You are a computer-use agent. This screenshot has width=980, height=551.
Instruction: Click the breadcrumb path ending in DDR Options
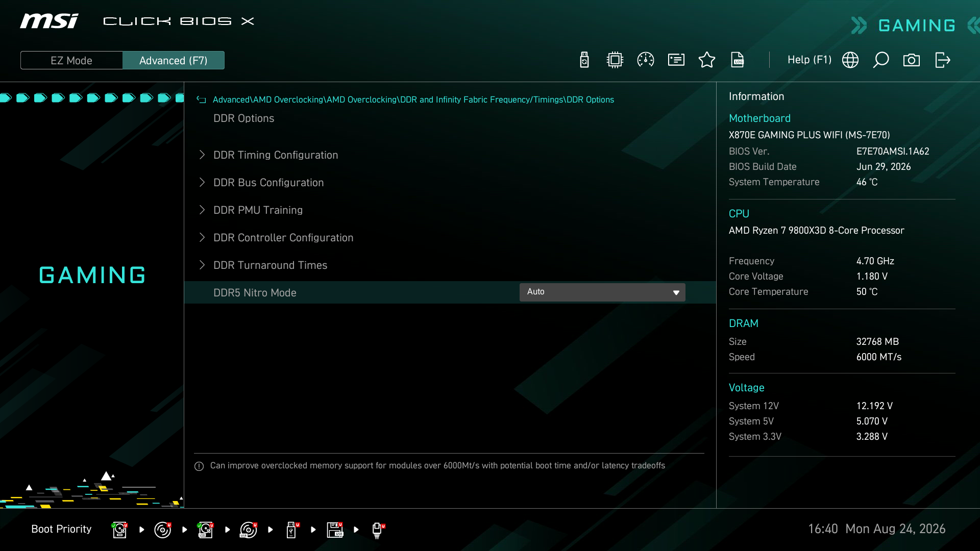[413, 100]
